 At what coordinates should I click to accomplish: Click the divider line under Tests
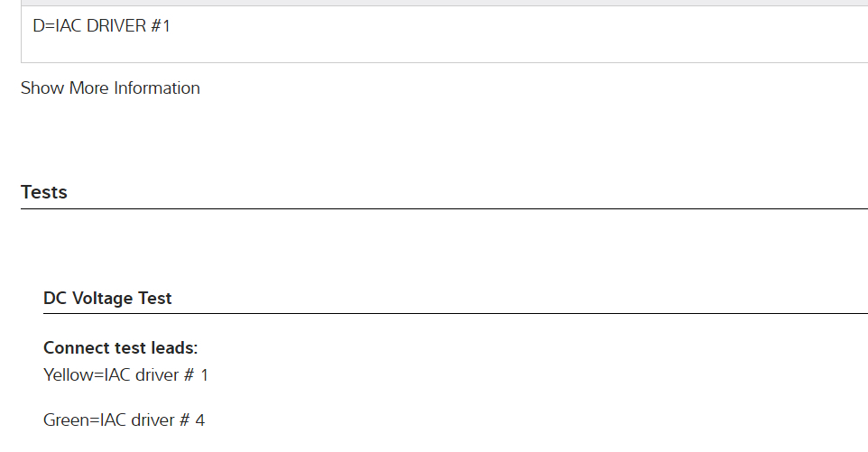444,208
